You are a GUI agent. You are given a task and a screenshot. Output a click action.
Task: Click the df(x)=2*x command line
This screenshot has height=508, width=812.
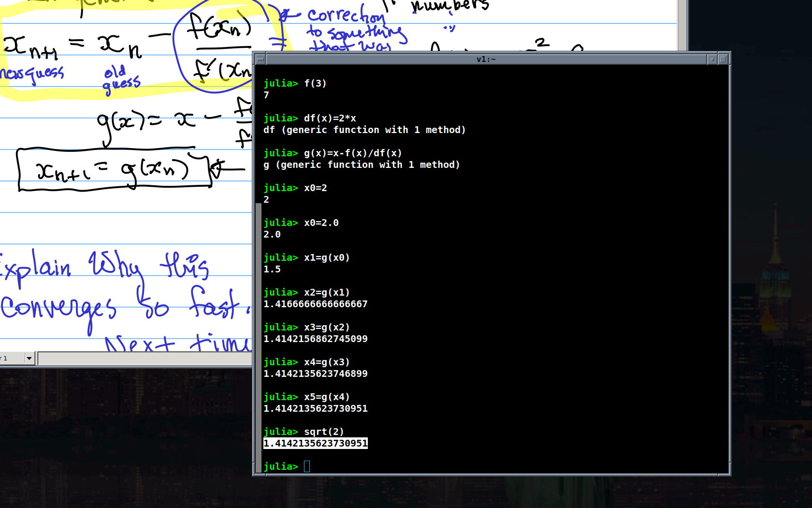(330, 118)
